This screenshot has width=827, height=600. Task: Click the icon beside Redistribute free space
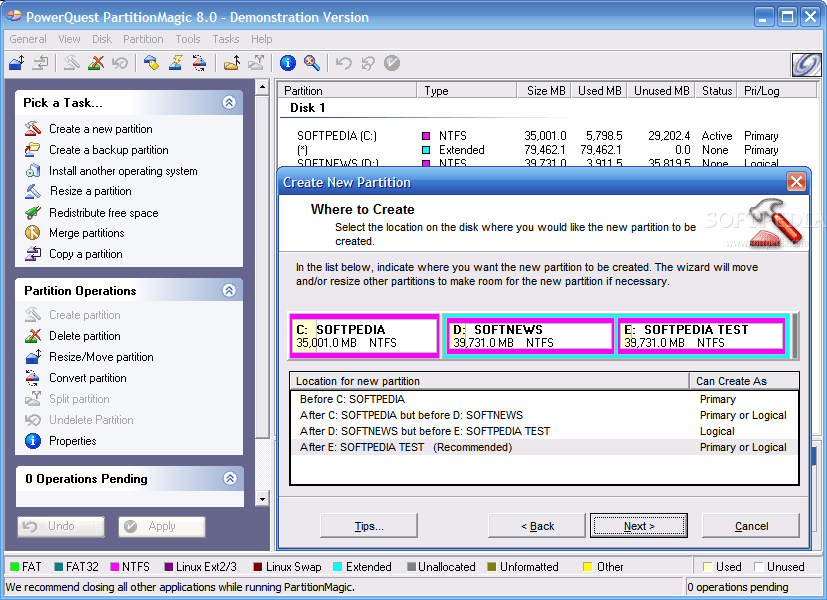click(x=33, y=212)
